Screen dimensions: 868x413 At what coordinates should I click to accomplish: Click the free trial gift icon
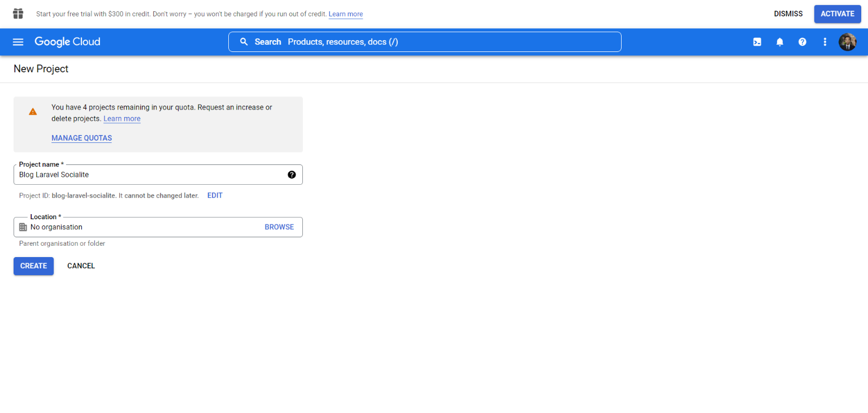(18, 14)
